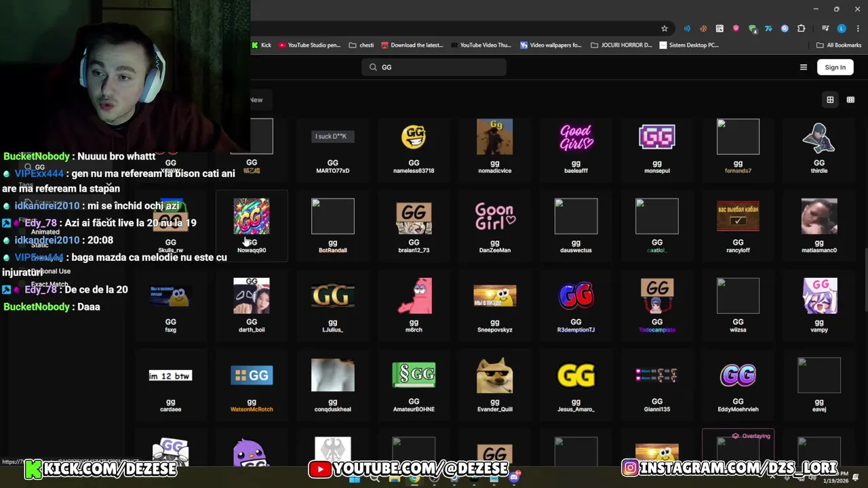This screenshot has width=868, height=488.
Task: Open the doge sunglasses emote by Evander_Quill
Action: click(x=495, y=375)
